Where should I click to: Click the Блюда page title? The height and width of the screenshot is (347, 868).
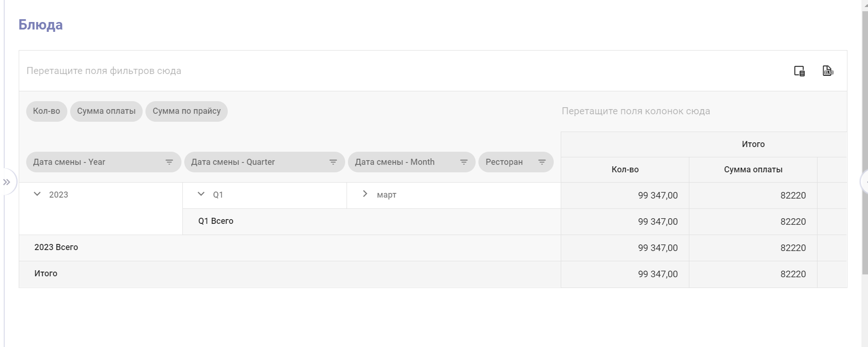(x=41, y=25)
